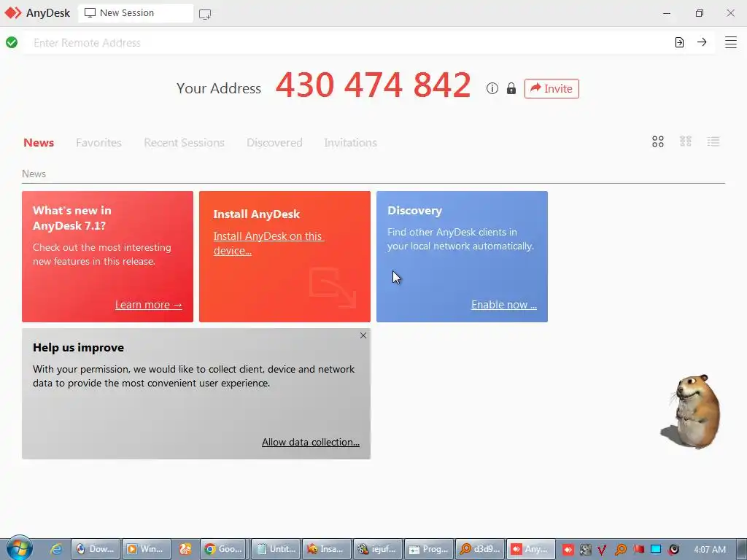Image resolution: width=747 pixels, height=560 pixels.
Task: Click the Learn more link
Action: 149,305
